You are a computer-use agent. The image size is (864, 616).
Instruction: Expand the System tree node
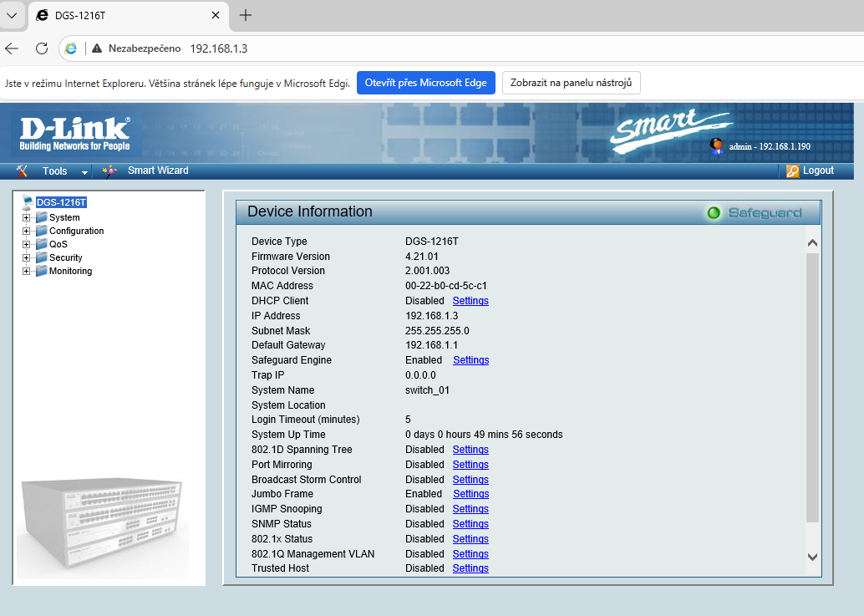[26, 217]
